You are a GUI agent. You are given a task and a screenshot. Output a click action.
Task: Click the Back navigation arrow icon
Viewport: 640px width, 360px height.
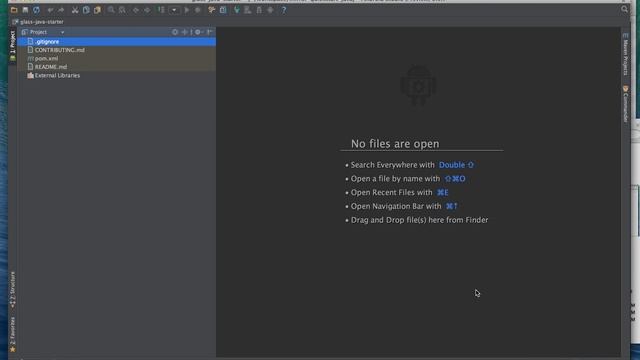coord(136,10)
